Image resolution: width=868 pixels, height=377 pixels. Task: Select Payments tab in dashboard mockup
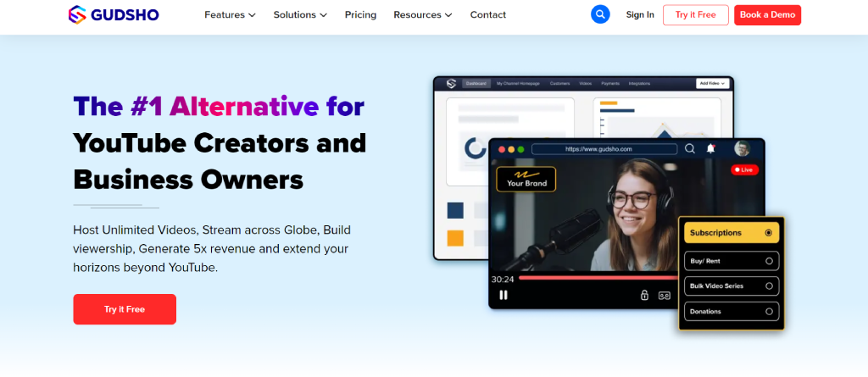(x=610, y=84)
